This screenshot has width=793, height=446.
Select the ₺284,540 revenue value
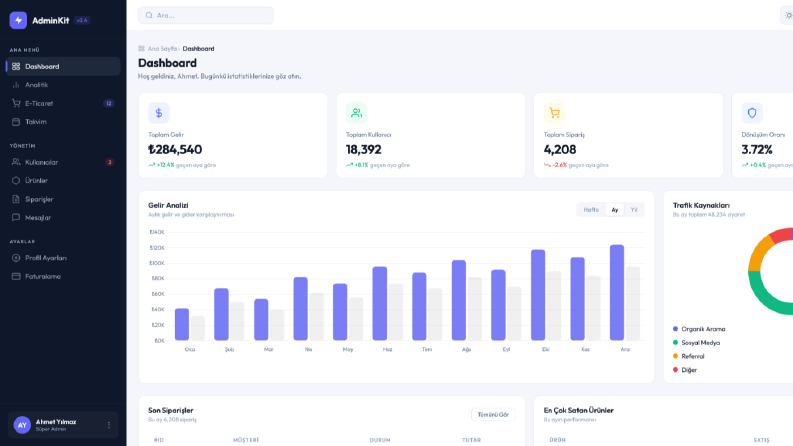tap(175, 150)
